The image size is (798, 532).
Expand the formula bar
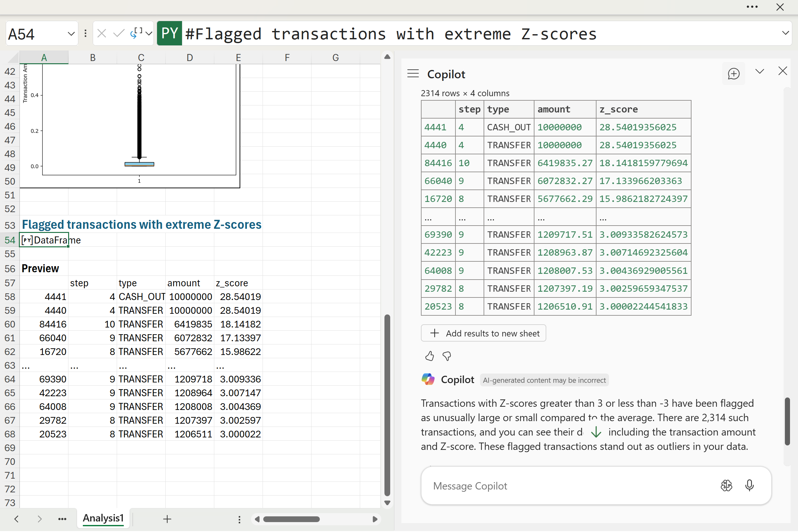(785, 33)
